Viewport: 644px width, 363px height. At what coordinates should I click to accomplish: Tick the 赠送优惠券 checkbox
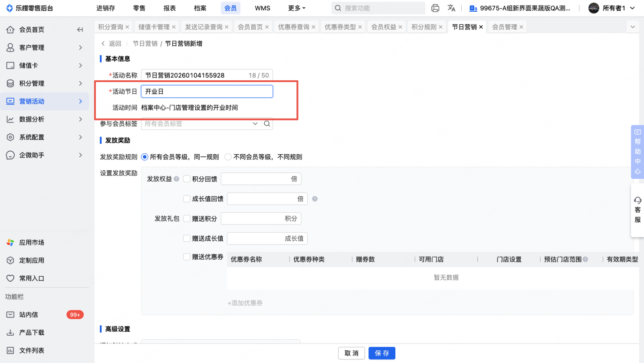click(187, 257)
